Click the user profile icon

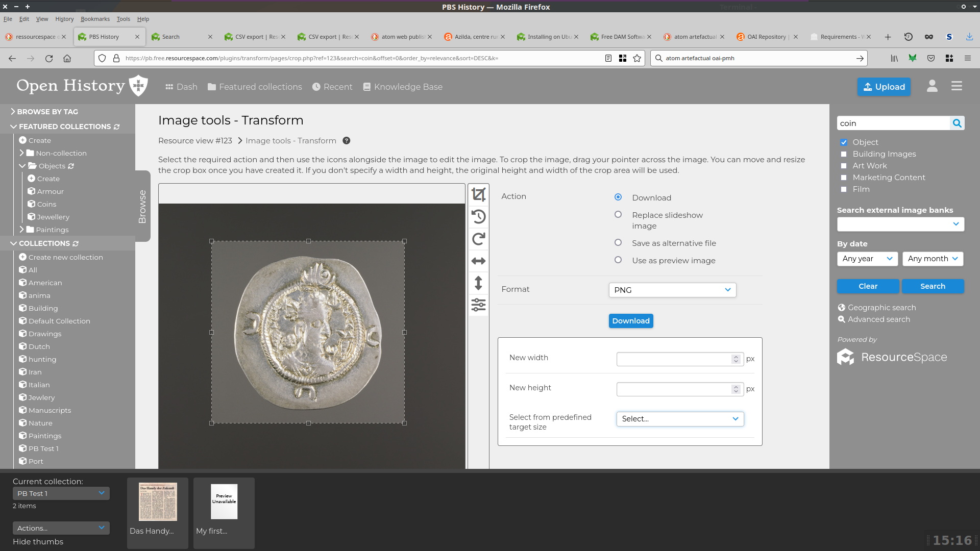tap(932, 86)
